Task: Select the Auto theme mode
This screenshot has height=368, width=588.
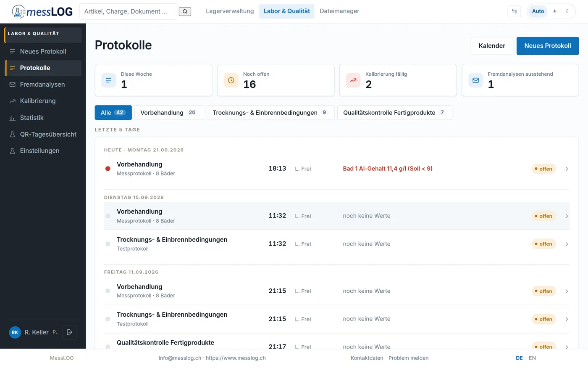Action: [538, 11]
